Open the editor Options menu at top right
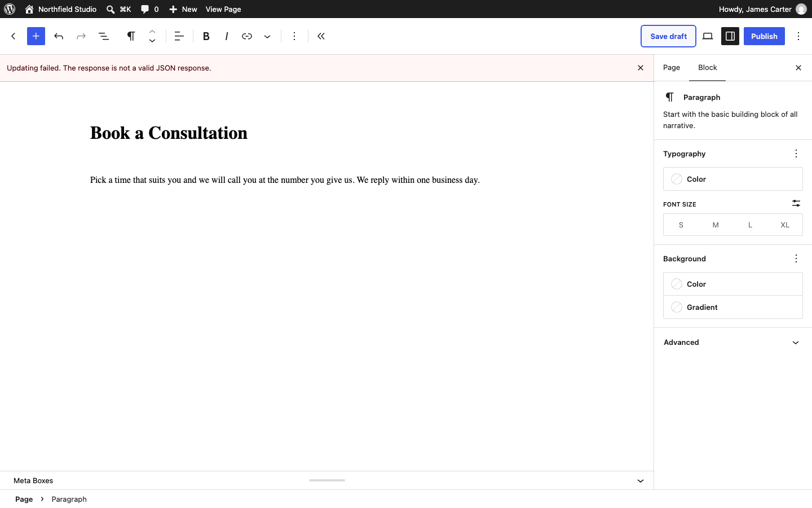 (x=798, y=36)
